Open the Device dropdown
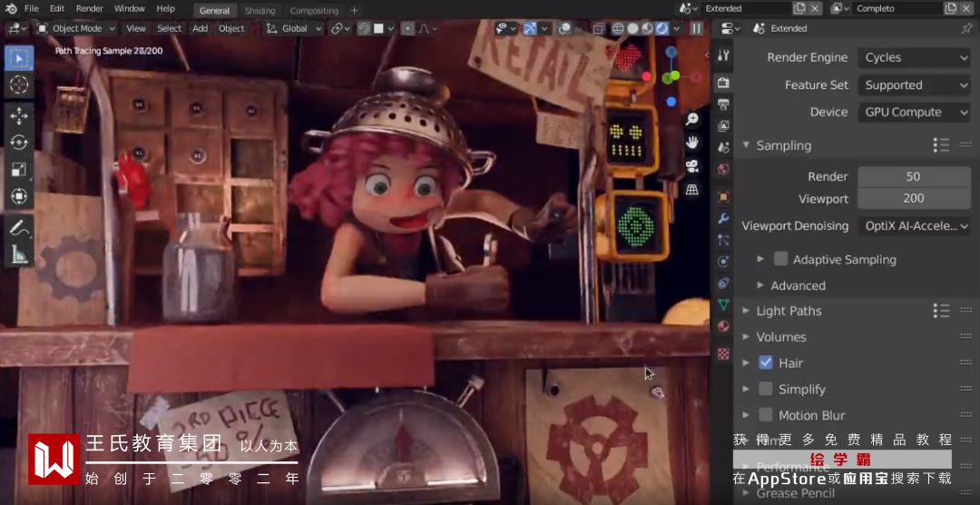The height and width of the screenshot is (505, 980). 914,112
